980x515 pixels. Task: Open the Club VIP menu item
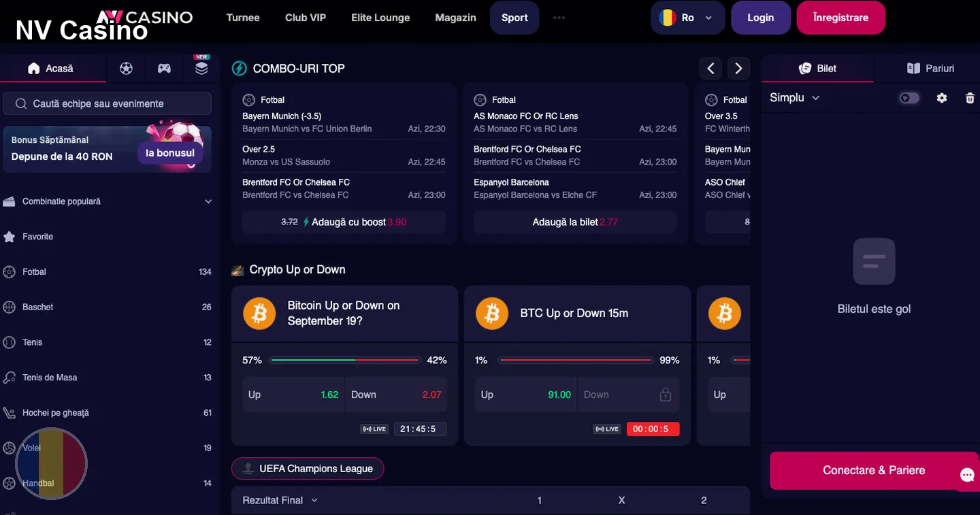click(x=306, y=18)
